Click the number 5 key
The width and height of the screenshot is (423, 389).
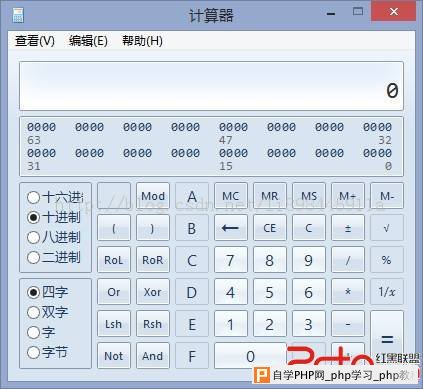coord(270,292)
